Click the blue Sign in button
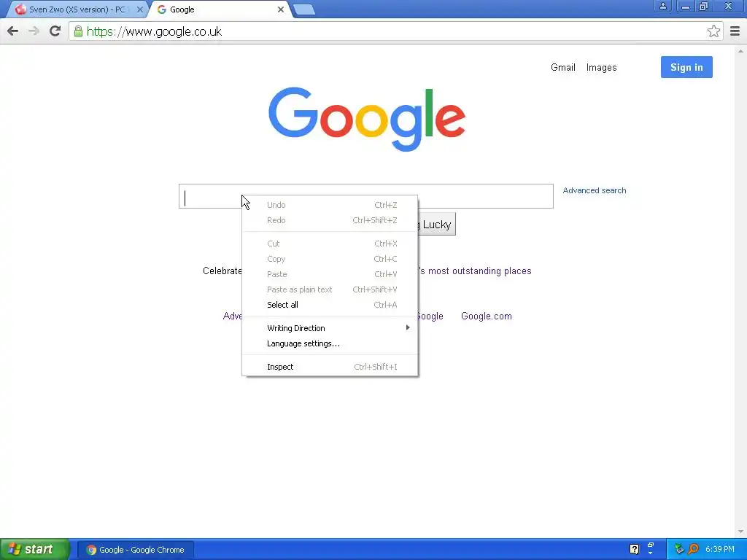747x560 pixels. 686,67
